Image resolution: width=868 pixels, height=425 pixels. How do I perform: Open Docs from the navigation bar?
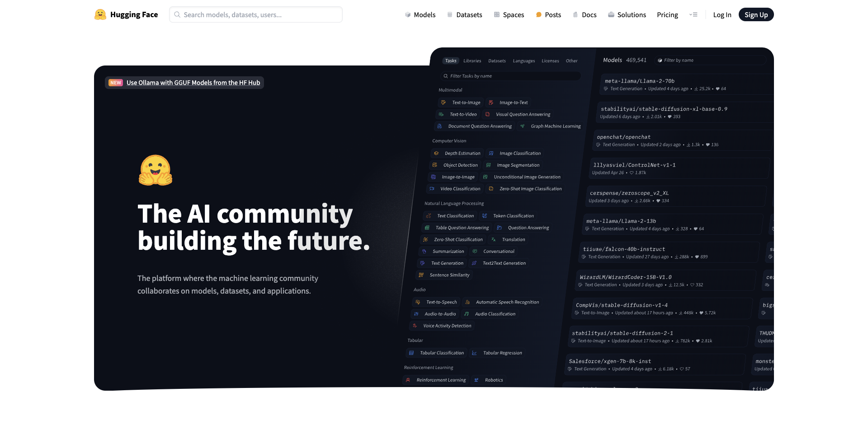coord(585,15)
